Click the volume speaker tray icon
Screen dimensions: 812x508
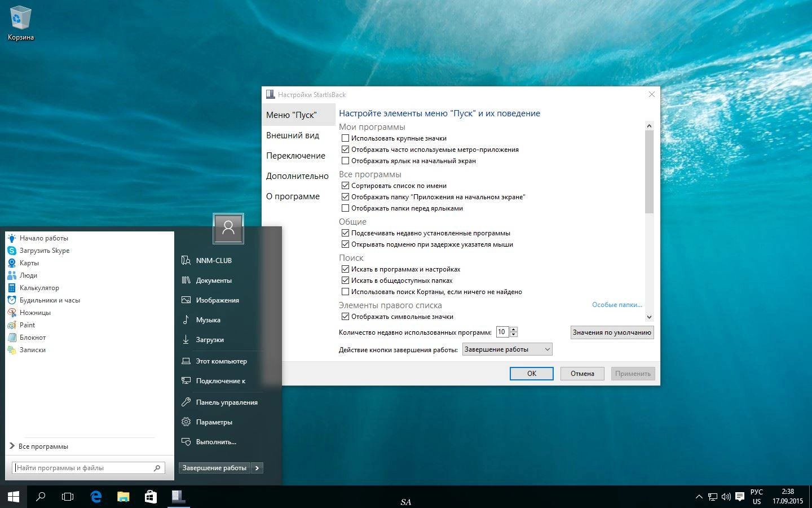click(x=726, y=497)
